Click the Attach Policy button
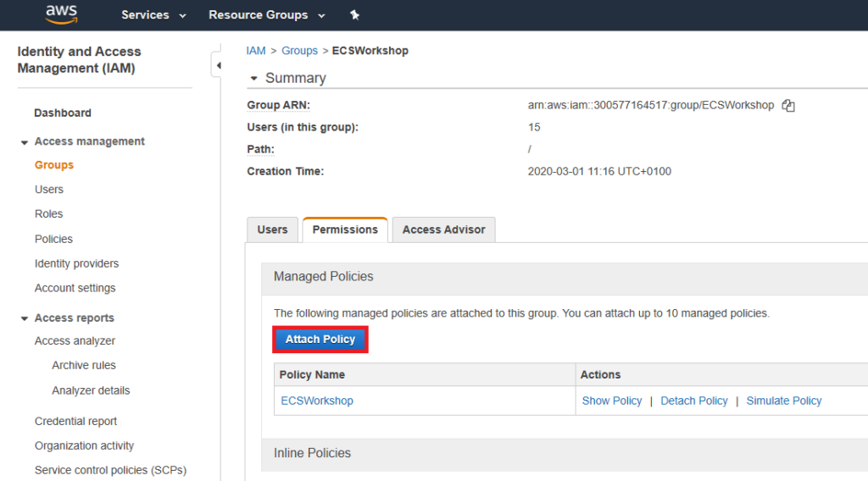868x481 pixels. click(320, 340)
